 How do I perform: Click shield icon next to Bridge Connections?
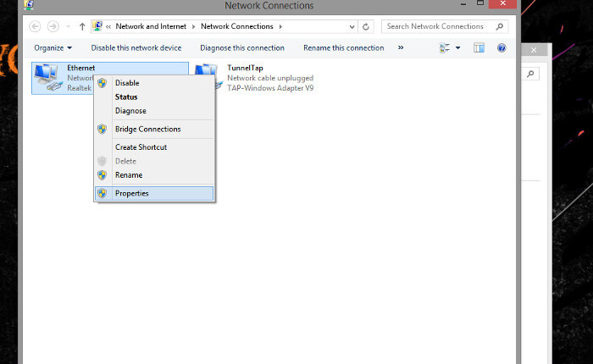click(x=102, y=130)
